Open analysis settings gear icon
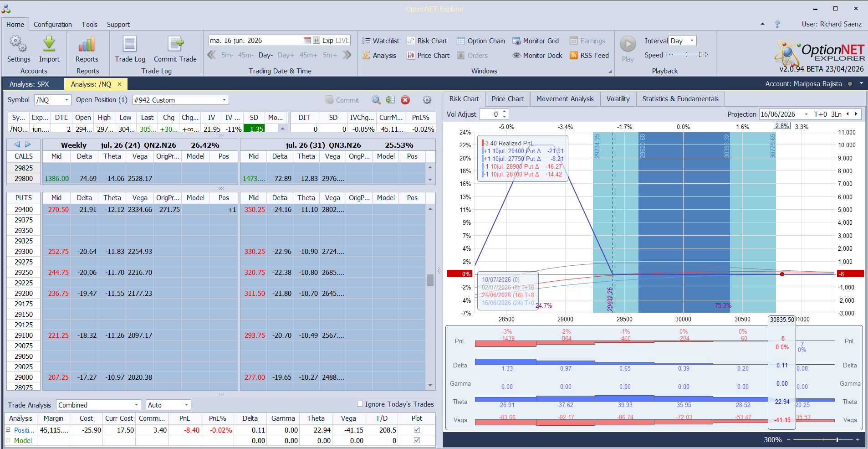Image resolution: width=868 pixels, height=449 pixels. click(x=427, y=100)
